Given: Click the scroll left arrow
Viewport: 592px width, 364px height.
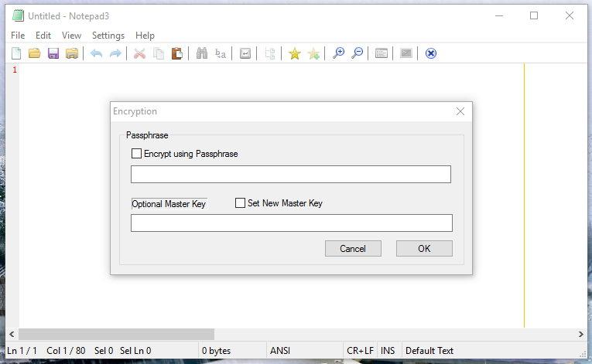Looking at the screenshot, I should 12,334.
